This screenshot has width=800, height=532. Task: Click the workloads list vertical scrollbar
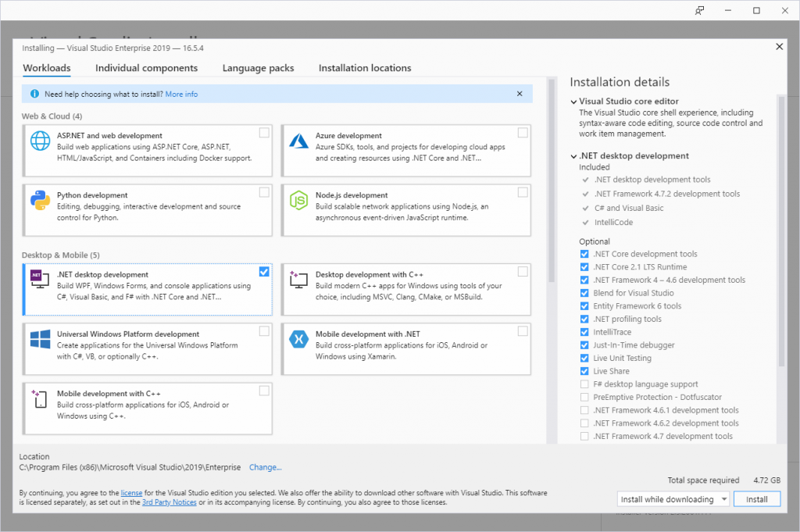(x=551, y=181)
